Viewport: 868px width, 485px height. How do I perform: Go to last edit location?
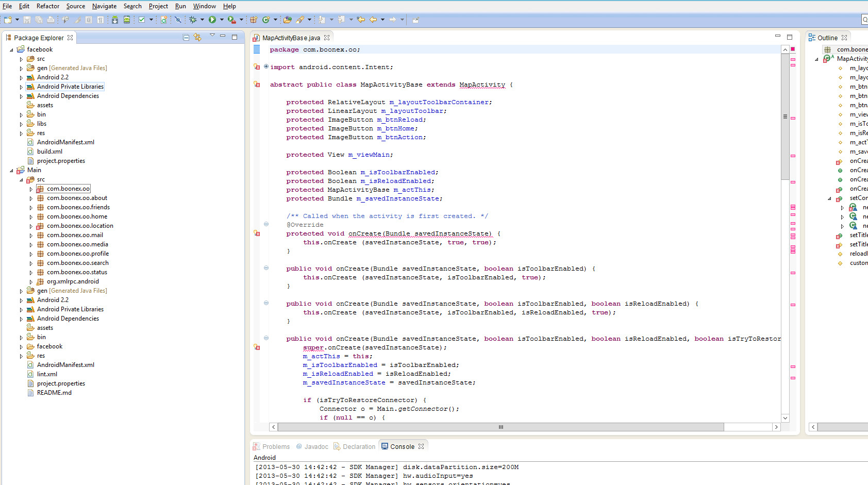point(361,20)
